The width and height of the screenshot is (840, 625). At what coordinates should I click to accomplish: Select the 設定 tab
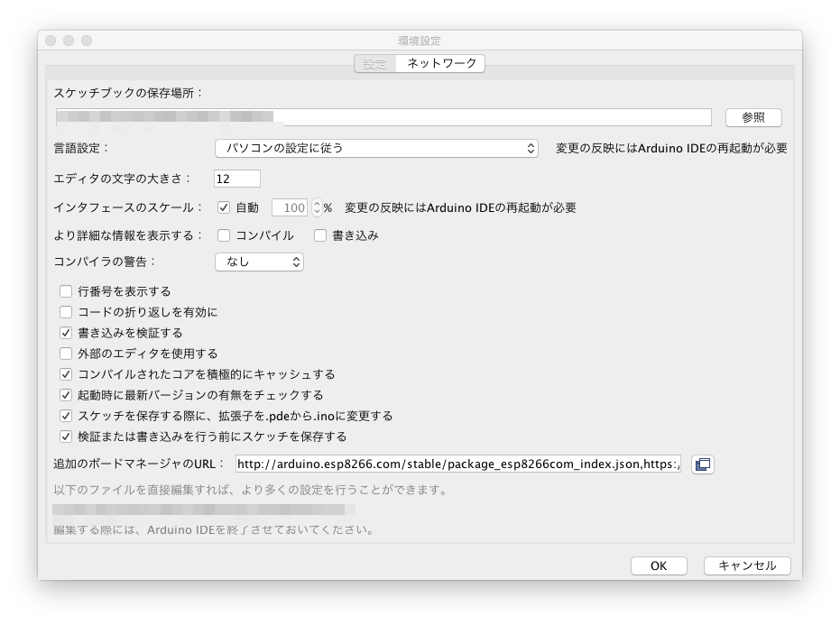[x=374, y=63]
